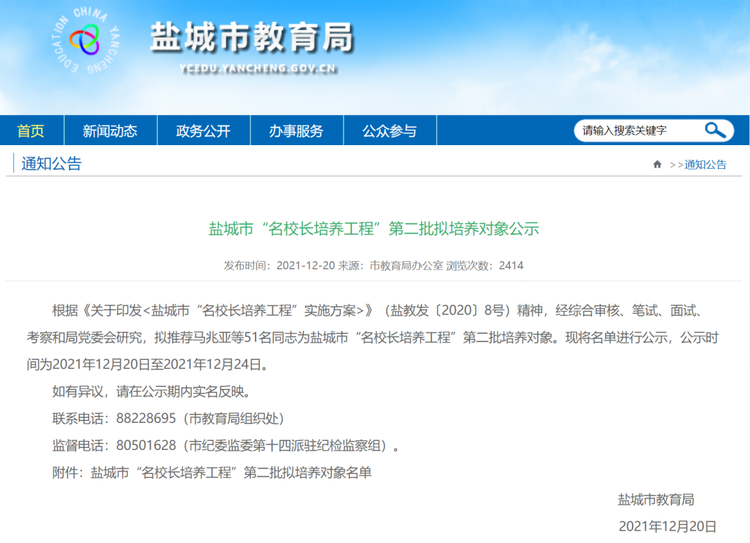The width and height of the screenshot is (750, 543).
Task: Click the home icon in breadcrumb
Action: (x=657, y=165)
